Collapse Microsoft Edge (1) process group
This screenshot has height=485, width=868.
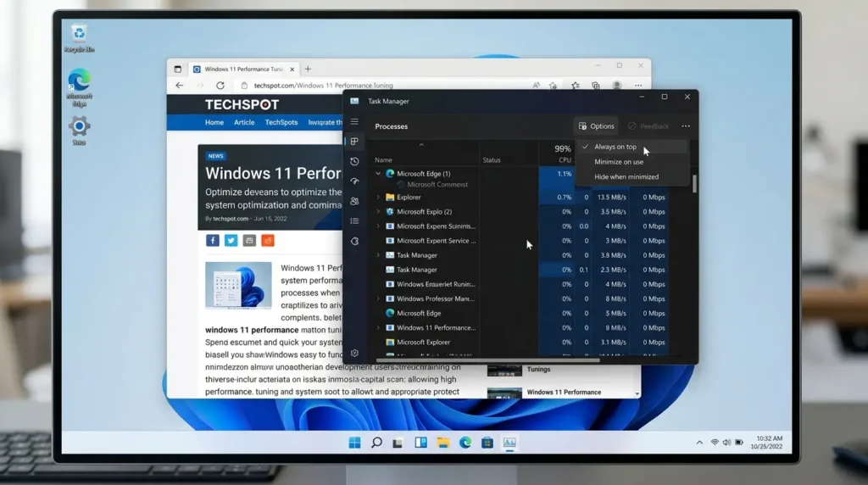pos(378,173)
